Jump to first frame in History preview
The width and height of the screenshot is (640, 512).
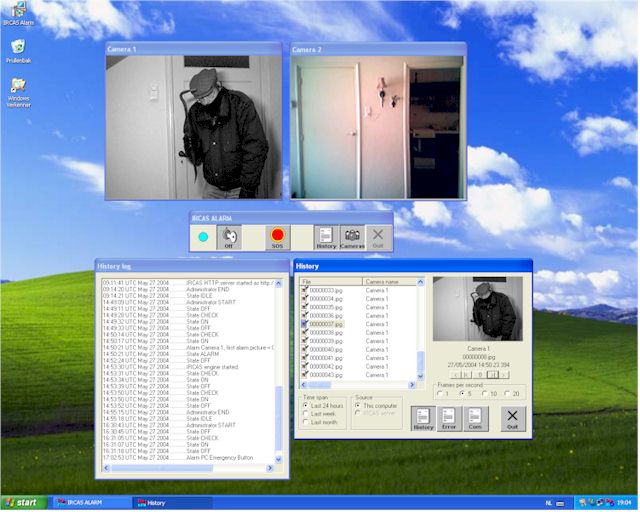467,374
